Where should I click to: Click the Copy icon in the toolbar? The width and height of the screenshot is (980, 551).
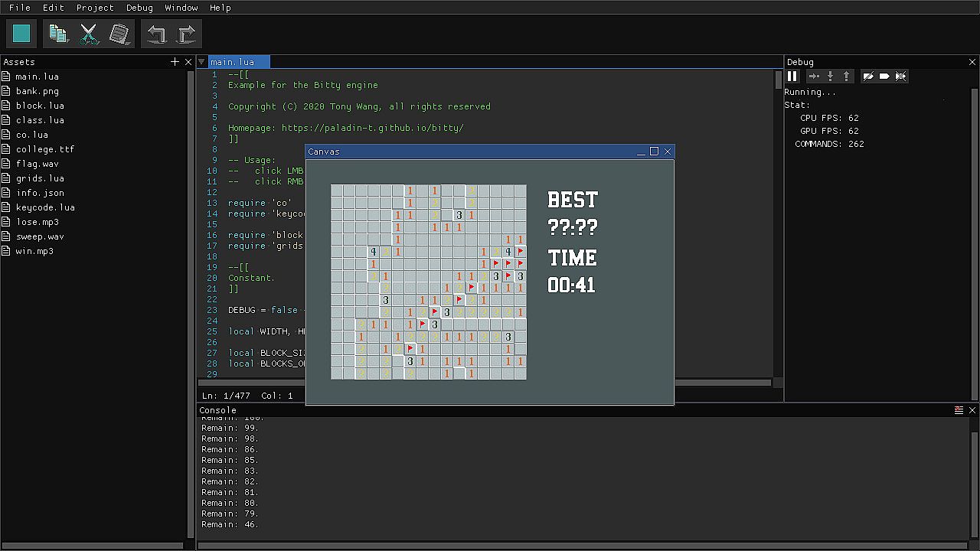(x=58, y=34)
